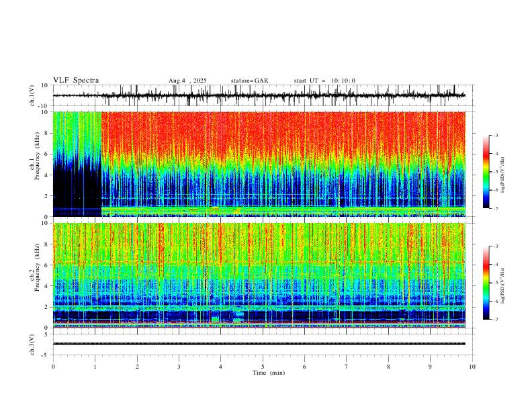Viewport: 532px width, 411px height.
Task: Click time-axis tick label "1"
Action: 95,367
